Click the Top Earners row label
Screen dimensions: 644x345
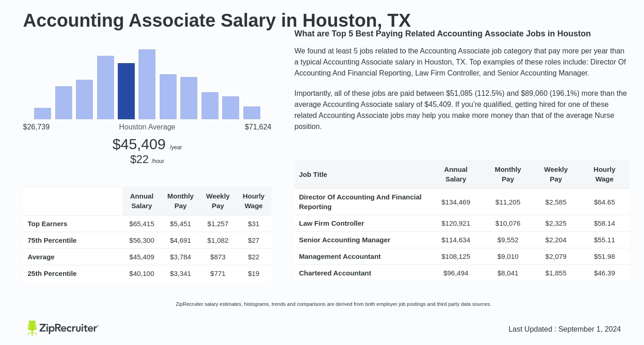[47, 224]
